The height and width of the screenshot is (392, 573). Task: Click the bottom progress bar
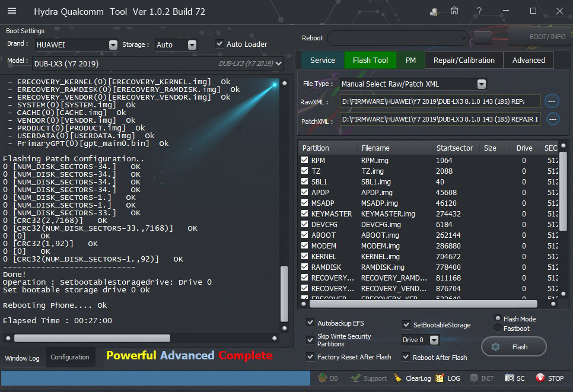(155, 378)
